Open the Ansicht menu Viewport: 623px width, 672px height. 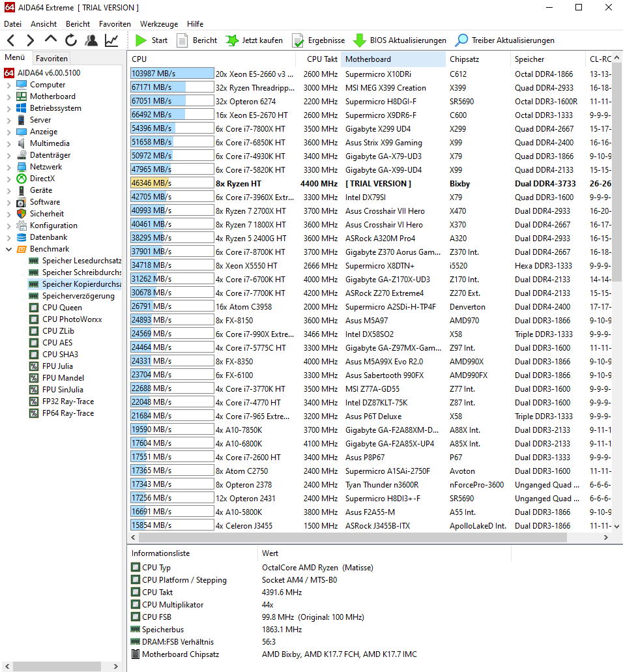[44, 24]
